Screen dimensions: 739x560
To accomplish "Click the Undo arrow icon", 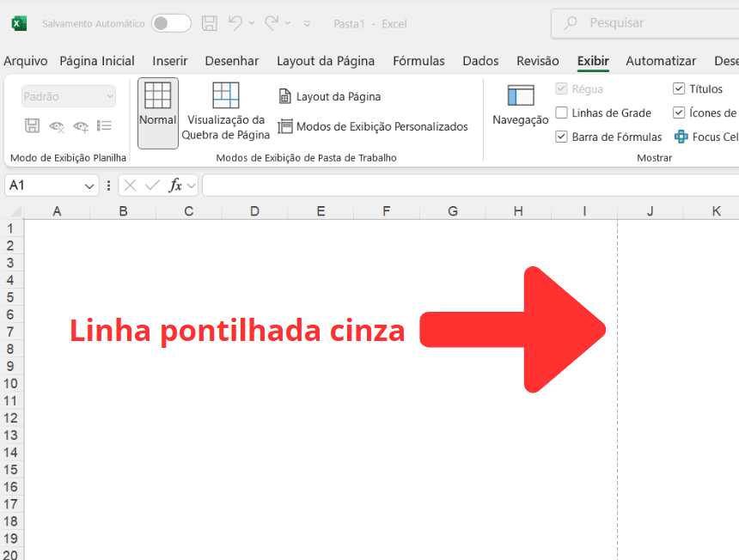I will [235, 23].
